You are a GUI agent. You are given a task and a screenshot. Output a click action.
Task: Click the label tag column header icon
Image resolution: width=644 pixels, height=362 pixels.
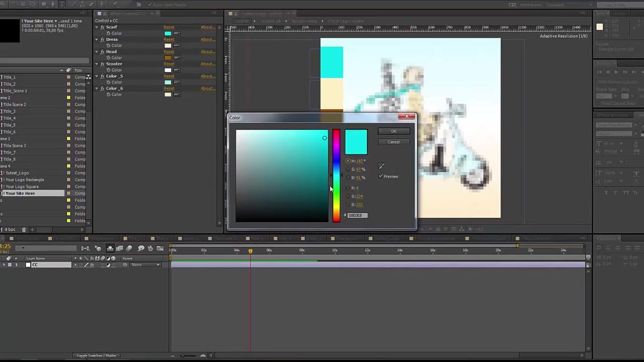(68, 70)
